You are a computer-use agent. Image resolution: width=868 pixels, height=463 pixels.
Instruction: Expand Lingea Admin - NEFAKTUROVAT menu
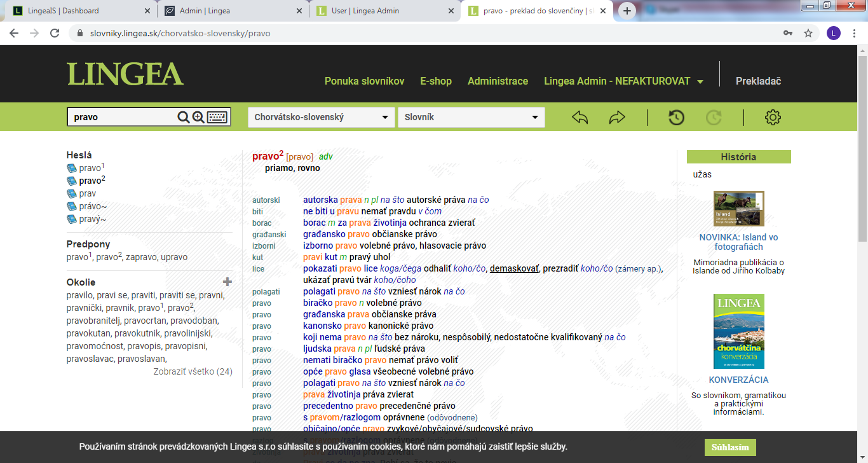623,81
